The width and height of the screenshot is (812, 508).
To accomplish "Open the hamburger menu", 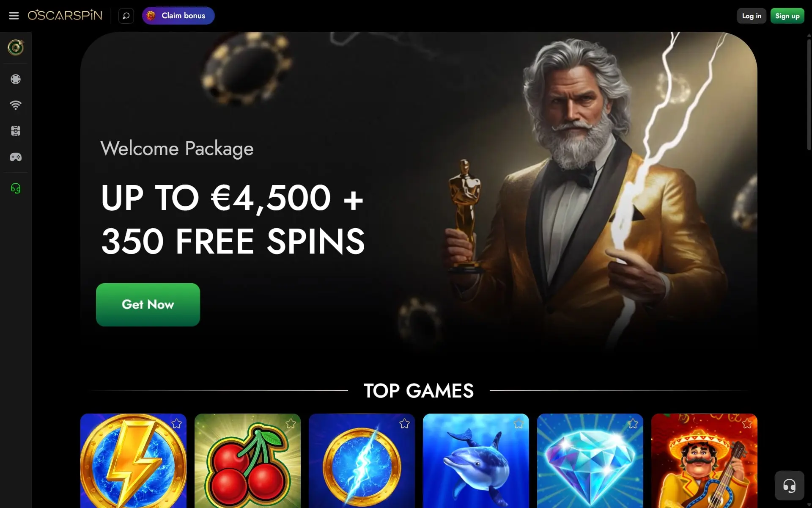I will 14,16.
